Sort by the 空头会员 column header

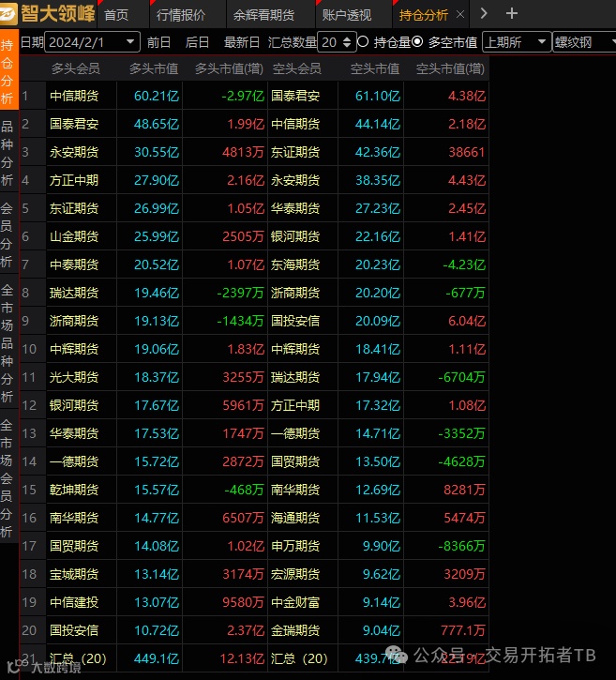(297, 68)
